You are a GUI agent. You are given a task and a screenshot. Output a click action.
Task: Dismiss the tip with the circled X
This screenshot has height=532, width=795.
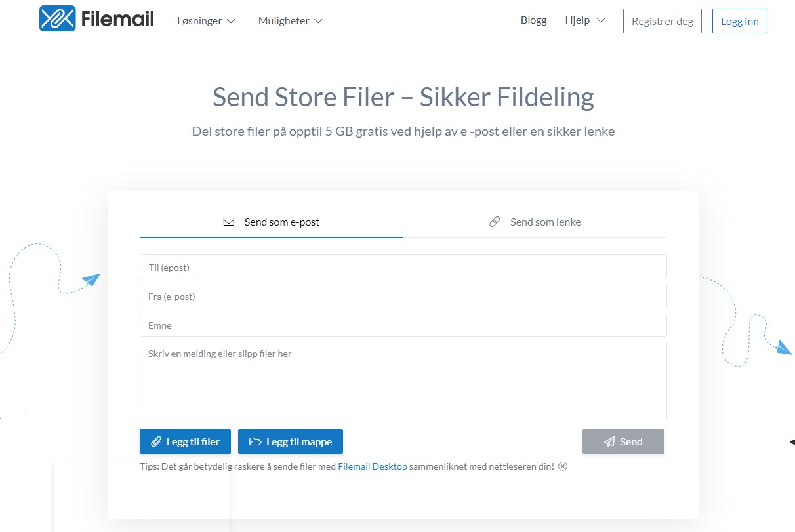click(x=563, y=466)
